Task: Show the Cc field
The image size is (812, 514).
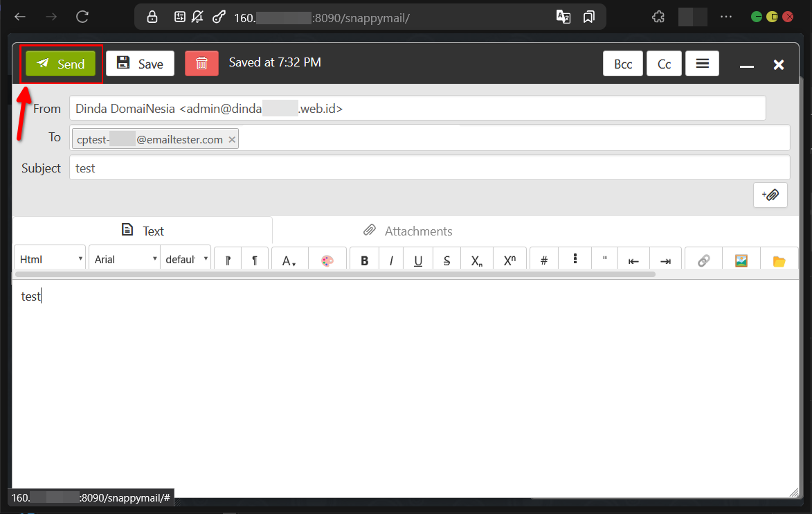Action: (x=664, y=64)
